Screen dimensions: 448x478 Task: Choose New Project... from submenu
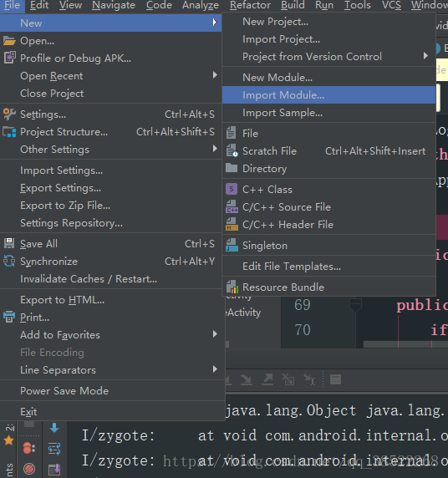[328, 22]
